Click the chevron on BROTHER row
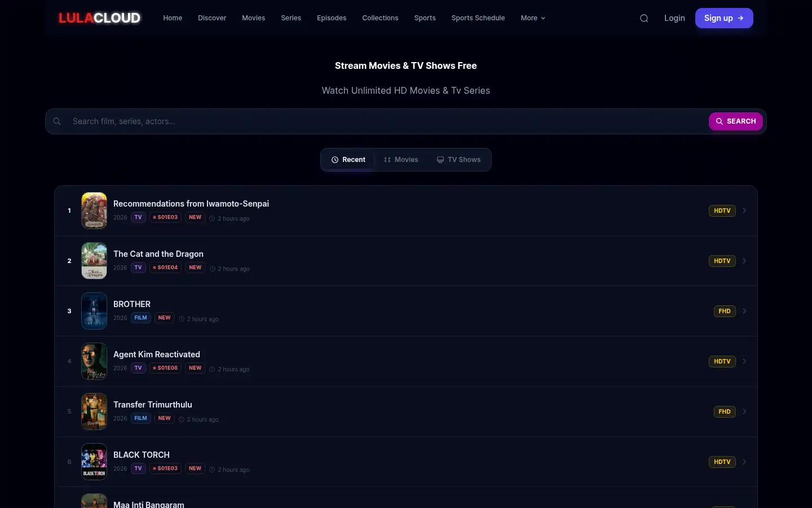The image size is (812, 508). point(744,311)
